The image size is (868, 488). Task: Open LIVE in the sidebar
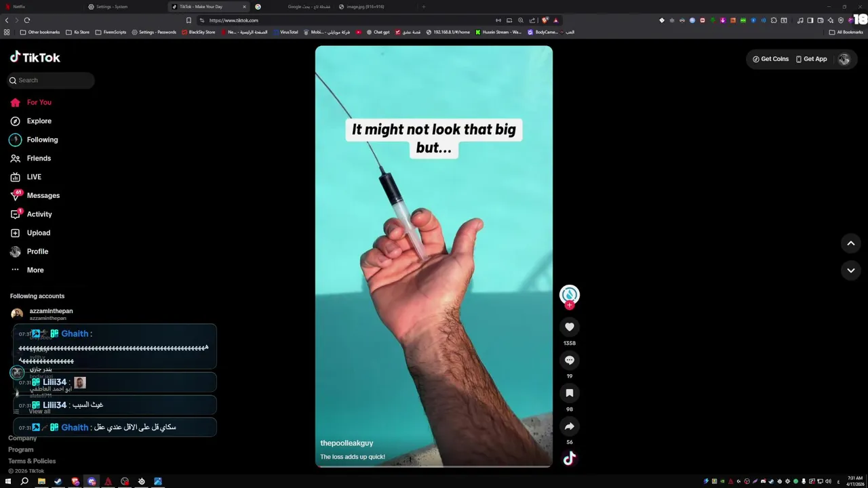tap(27, 177)
